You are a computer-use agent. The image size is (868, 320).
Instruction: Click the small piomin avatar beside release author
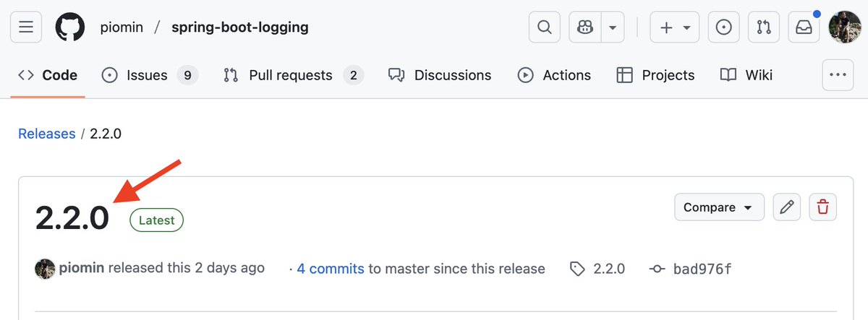point(45,269)
